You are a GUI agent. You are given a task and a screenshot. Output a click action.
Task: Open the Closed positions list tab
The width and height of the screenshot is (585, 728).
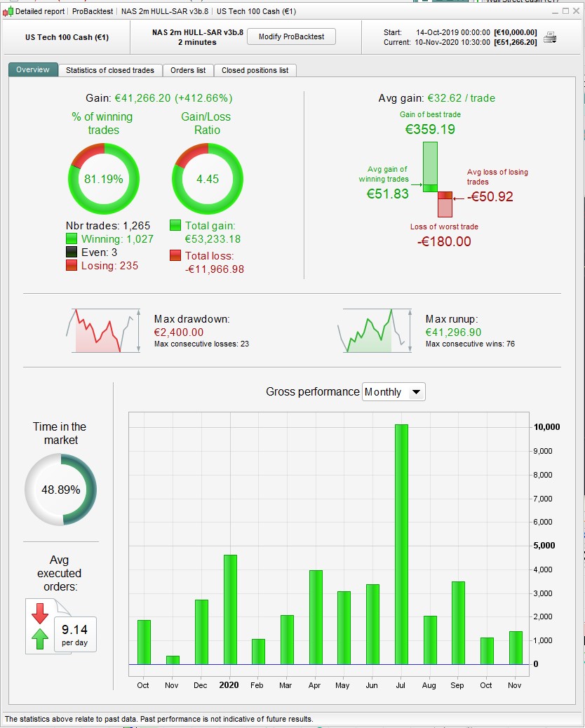pyautogui.click(x=255, y=70)
